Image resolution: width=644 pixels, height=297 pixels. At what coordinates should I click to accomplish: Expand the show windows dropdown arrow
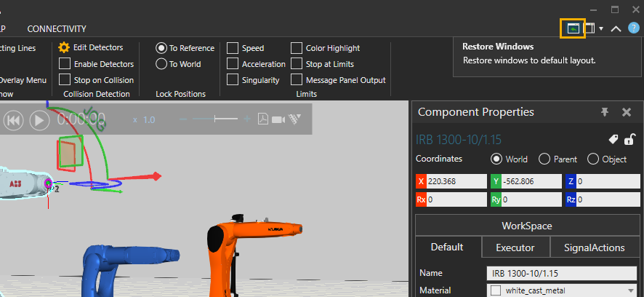pyautogui.click(x=600, y=29)
